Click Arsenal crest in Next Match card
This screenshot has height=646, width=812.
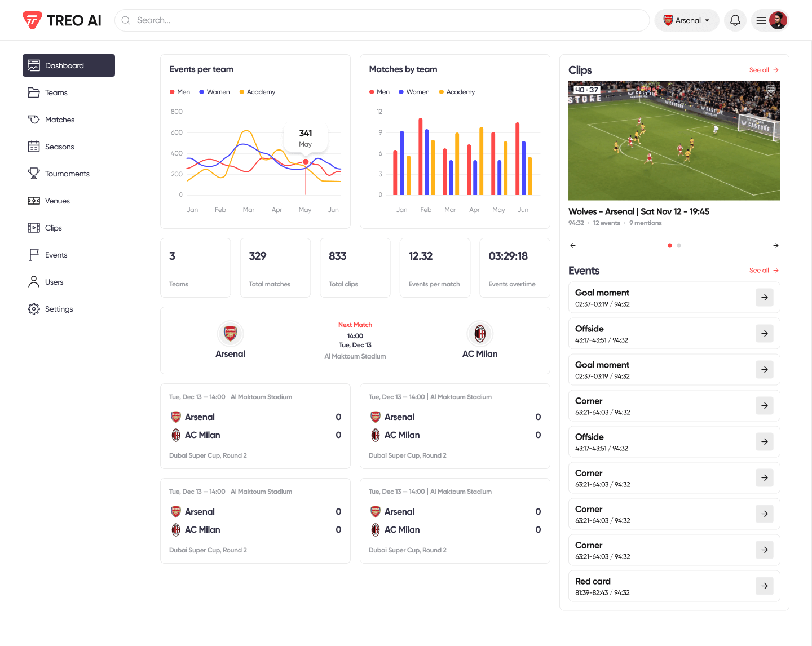point(230,334)
